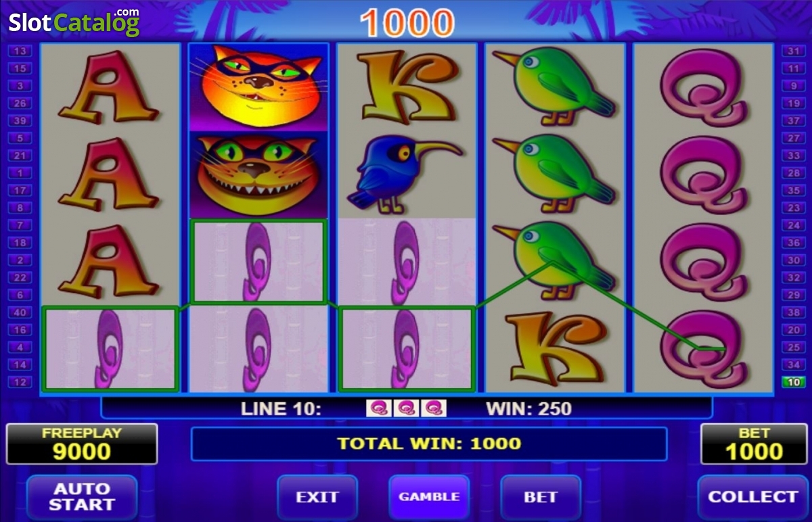Click the Gamble button
Viewport: 812px width, 522px height.
429,497
